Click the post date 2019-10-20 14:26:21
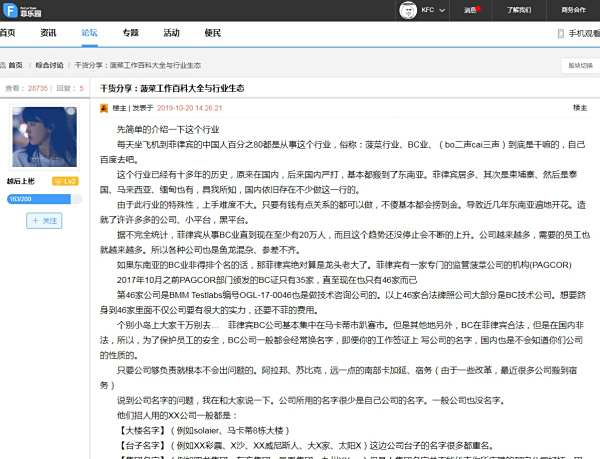600x459 pixels. click(x=189, y=108)
